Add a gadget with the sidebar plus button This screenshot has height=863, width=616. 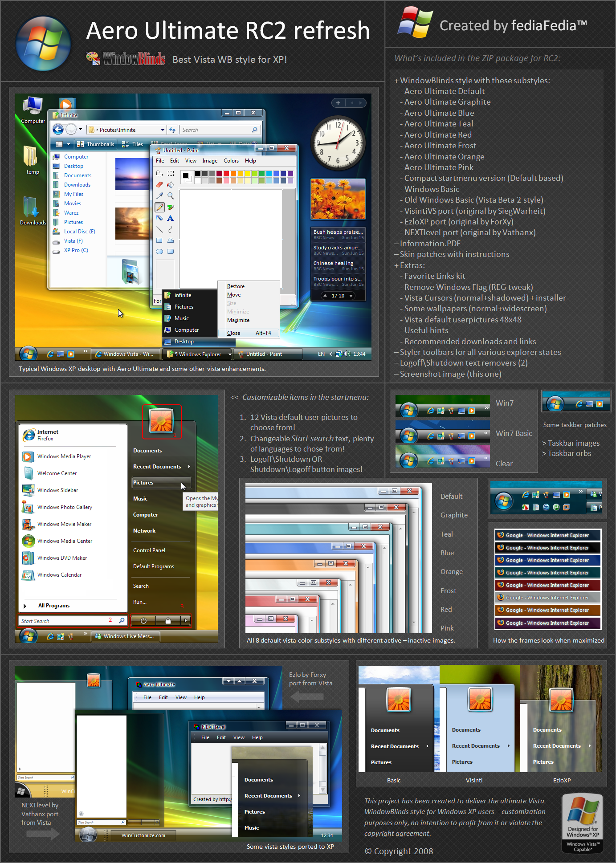click(338, 103)
